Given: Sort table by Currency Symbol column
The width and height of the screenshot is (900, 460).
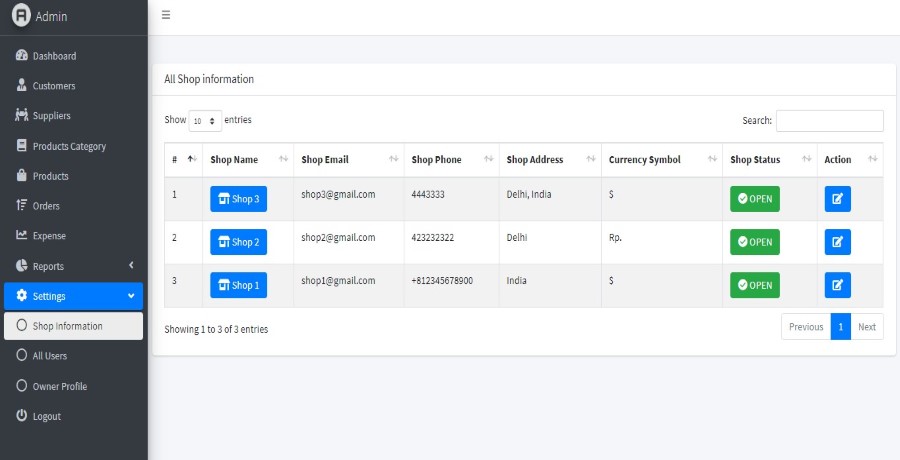Looking at the screenshot, I should coord(661,160).
